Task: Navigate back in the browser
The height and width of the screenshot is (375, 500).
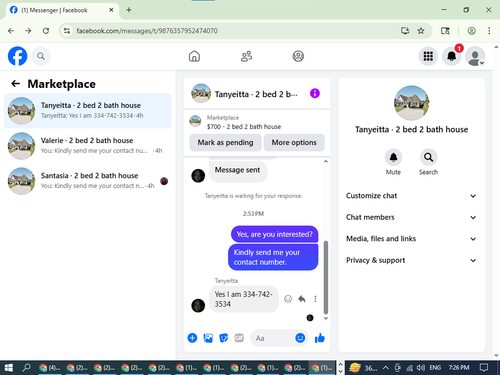Action: [11, 31]
